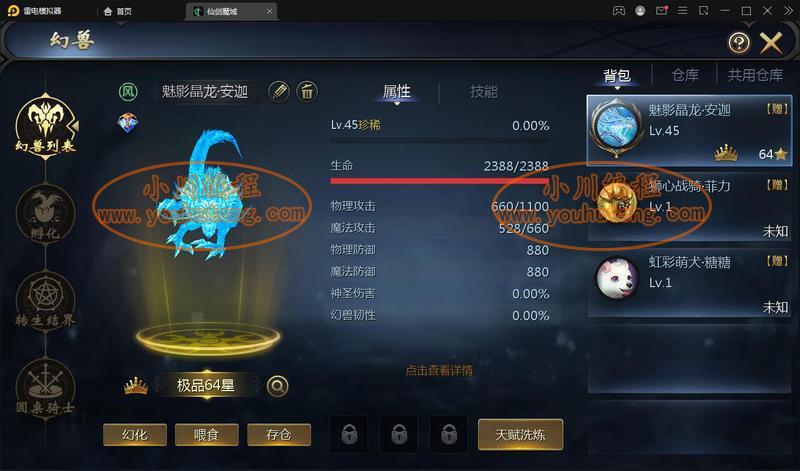Click the trash can delete icon
This screenshot has width=800, height=471.
click(307, 92)
